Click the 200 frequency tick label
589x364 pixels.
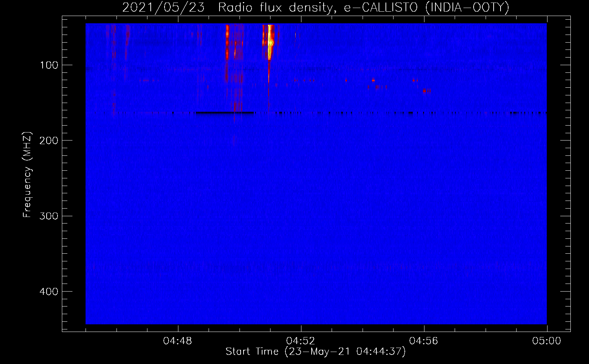49,141
